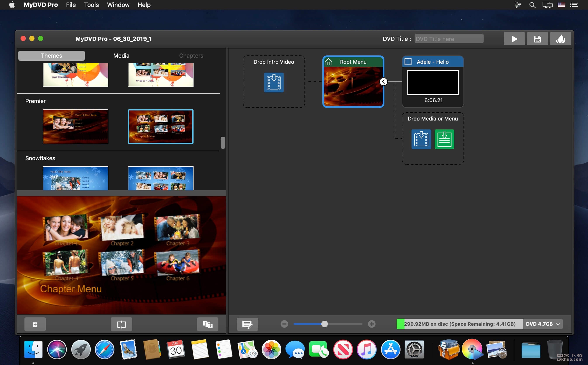The height and width of the screenshot is (365, 588).
Task: Open Spotlight search in the menu bar
Action: [532, 5]
